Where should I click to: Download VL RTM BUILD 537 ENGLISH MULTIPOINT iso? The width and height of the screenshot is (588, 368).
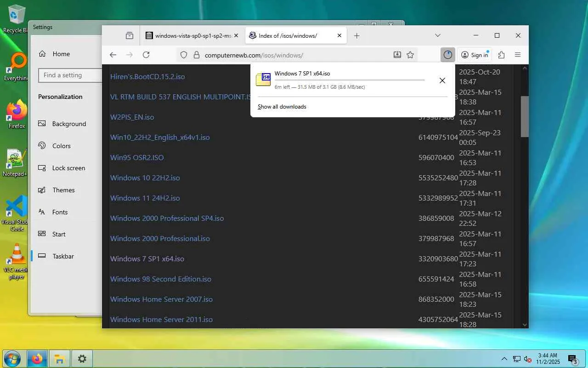[x=180, y=97]
